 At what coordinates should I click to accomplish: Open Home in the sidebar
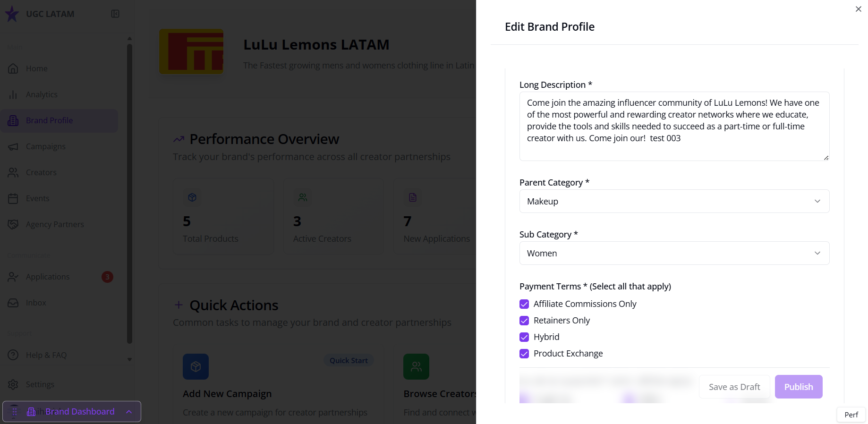click(x=59, y=68)
